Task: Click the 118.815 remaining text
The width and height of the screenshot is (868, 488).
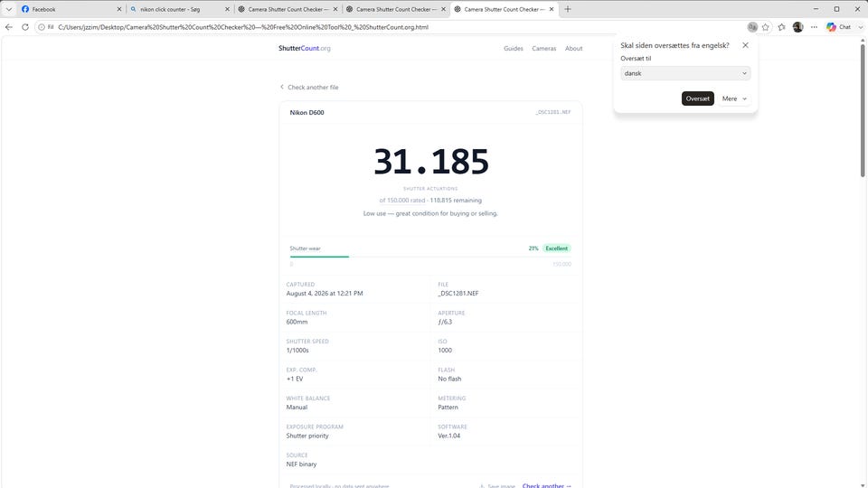Action: tap(456, 201)
